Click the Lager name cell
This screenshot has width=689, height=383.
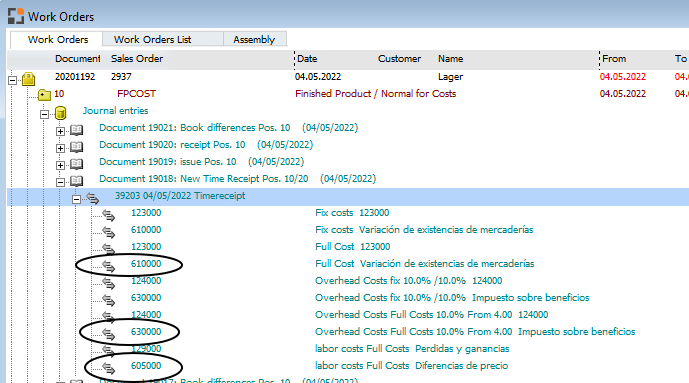[x=450, y=77]
